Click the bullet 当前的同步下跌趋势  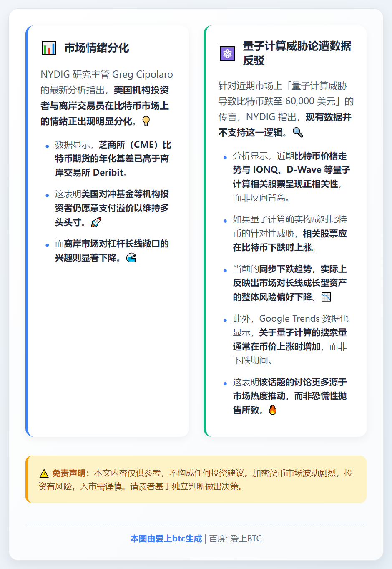(290, 283)
